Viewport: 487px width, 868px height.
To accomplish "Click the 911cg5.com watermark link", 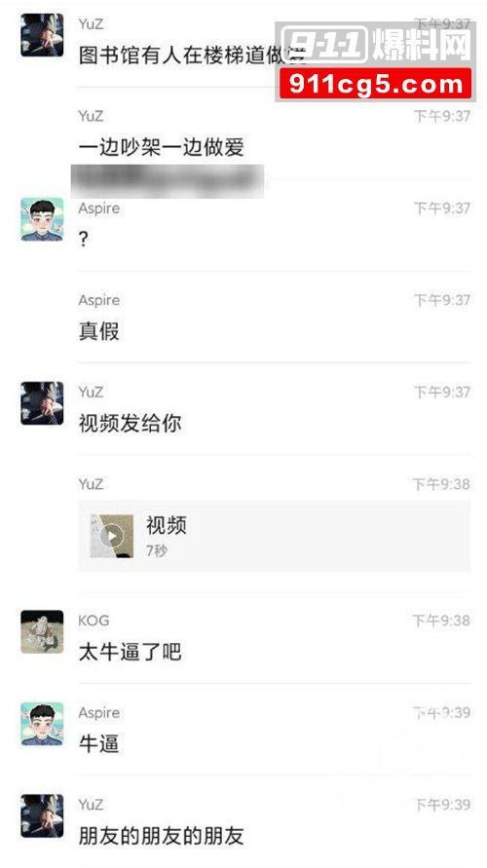I will click(x=375, y=84).
